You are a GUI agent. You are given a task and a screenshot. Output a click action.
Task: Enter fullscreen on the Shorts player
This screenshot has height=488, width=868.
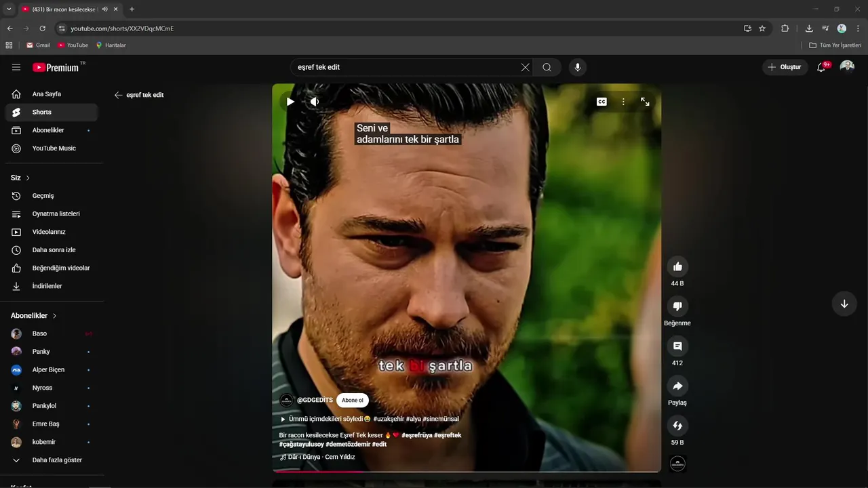[x=645, y=102]
